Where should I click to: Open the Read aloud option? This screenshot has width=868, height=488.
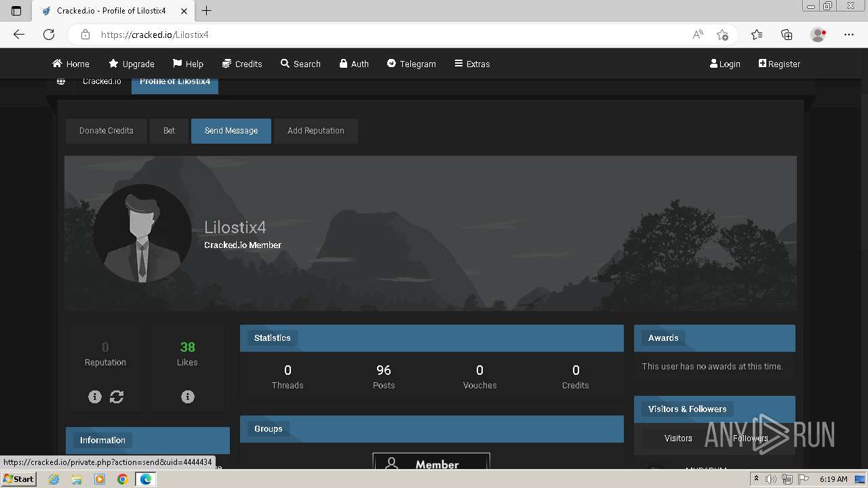click(x=698, y=35)
